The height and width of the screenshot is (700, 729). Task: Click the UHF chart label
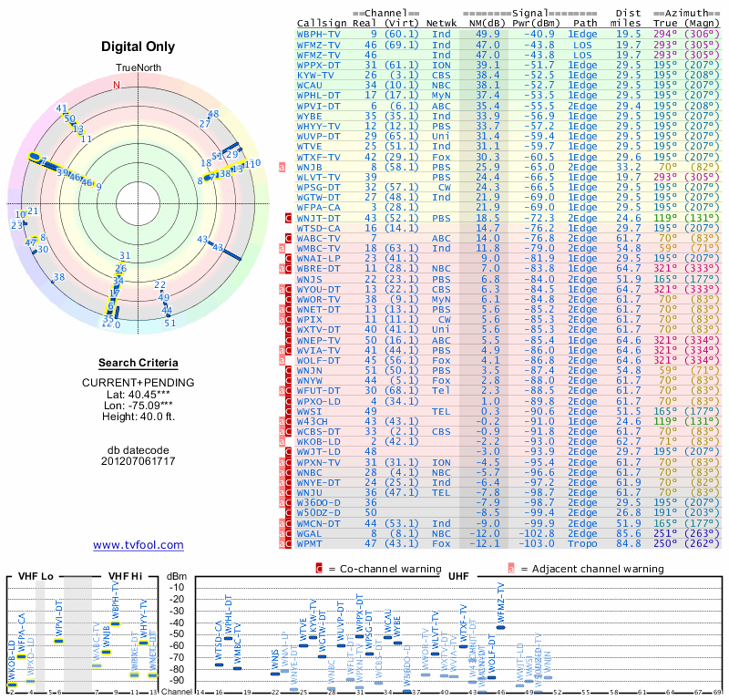(458, 576)
